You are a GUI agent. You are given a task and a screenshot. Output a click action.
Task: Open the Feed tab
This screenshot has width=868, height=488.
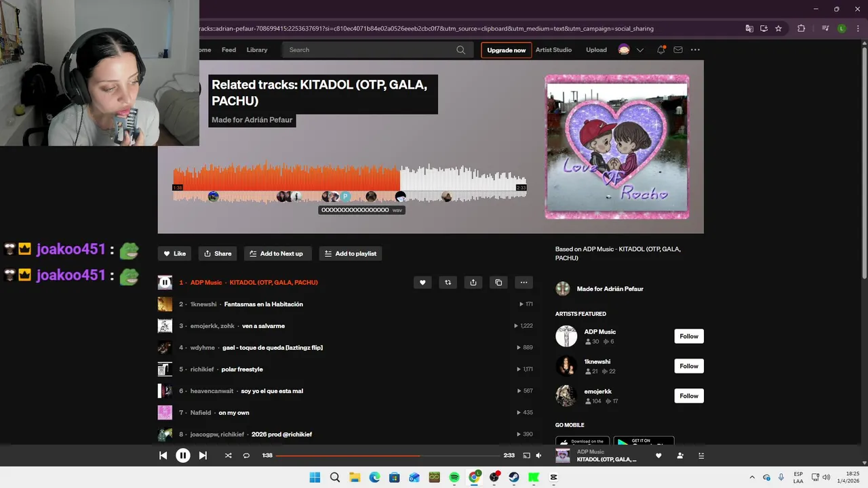tap(229, 50)
